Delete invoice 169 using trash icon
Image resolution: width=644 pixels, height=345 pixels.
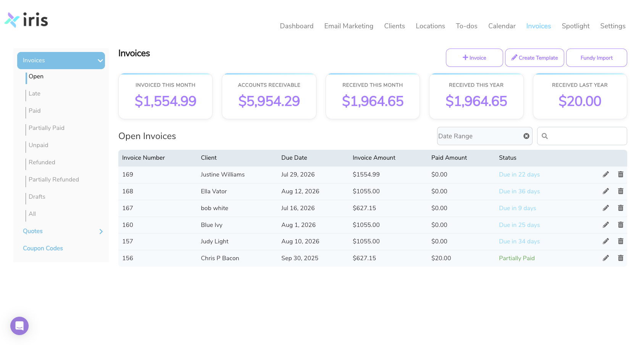point(621,175)
